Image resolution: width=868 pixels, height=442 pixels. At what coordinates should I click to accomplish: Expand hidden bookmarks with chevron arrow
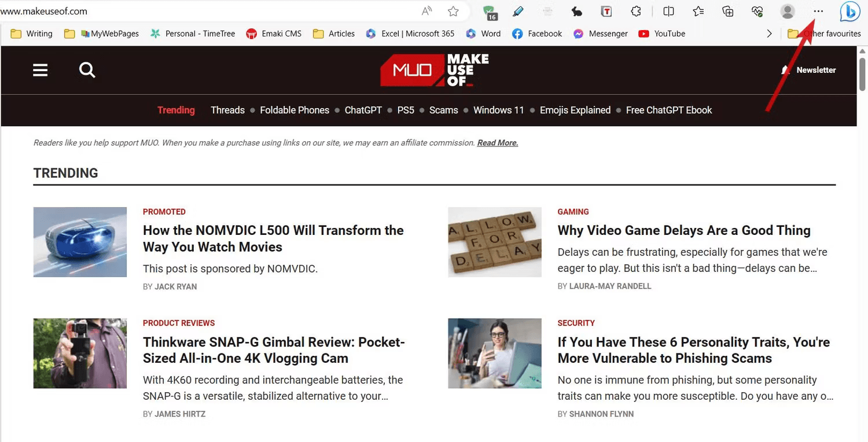pos(769,34)
